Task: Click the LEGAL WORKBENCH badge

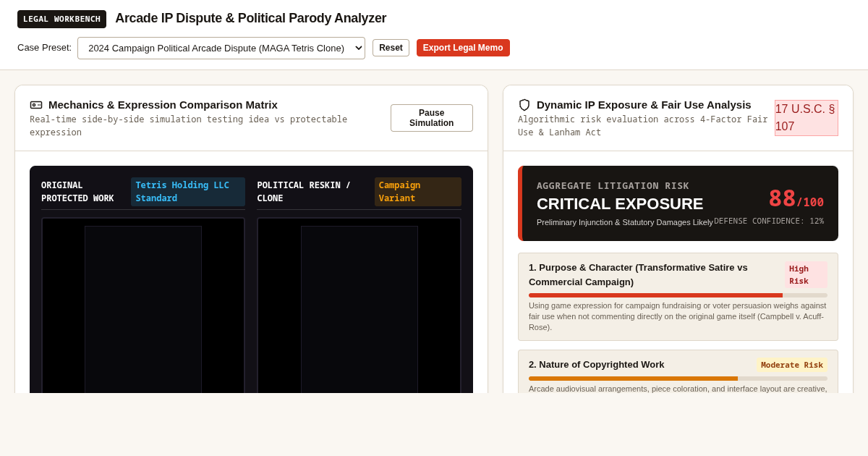Action: pyautogui.click(x=61, y=19)
